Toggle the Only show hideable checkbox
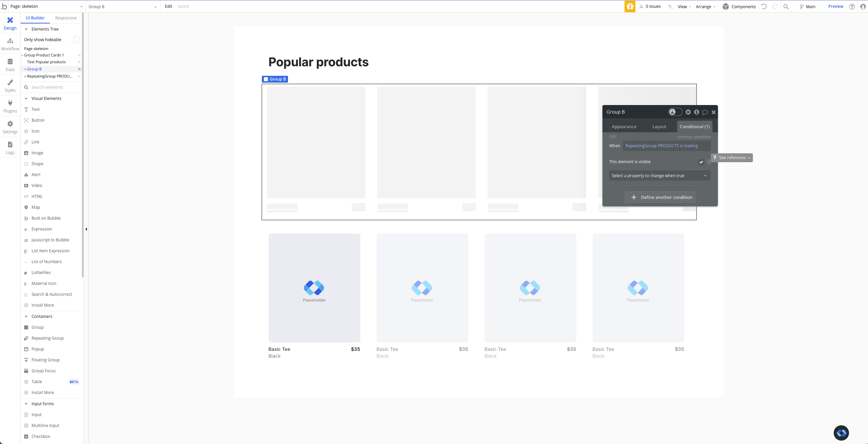The width and height of the screenshot is (868, 444). coord(77,39)
